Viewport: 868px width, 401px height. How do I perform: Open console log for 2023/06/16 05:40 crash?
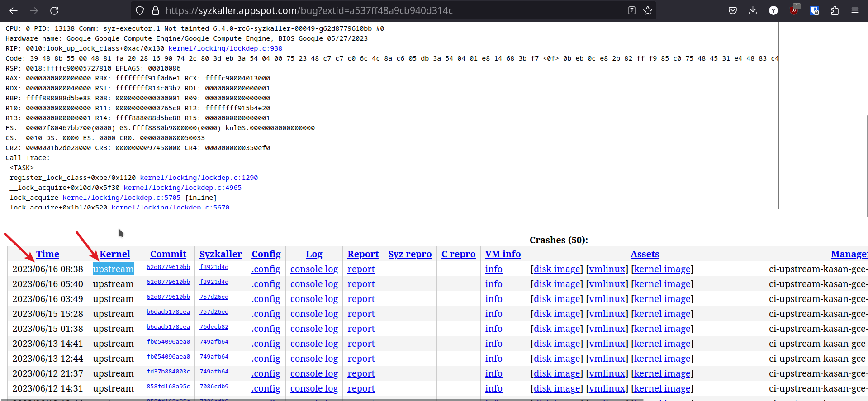pos(314,284)
